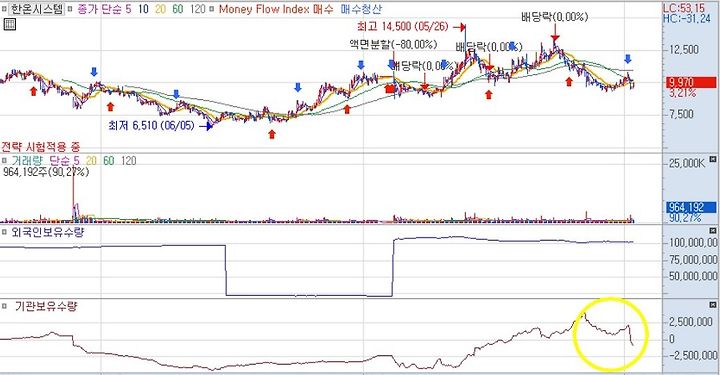Click the 외국인보유수량 indicator title

coord(48,232)
